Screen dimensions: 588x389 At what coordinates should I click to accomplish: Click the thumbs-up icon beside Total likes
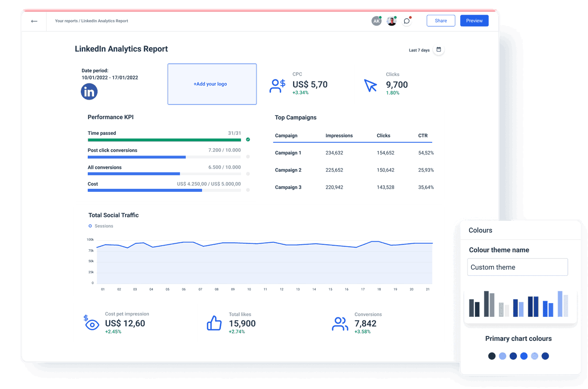pos(214,323)
